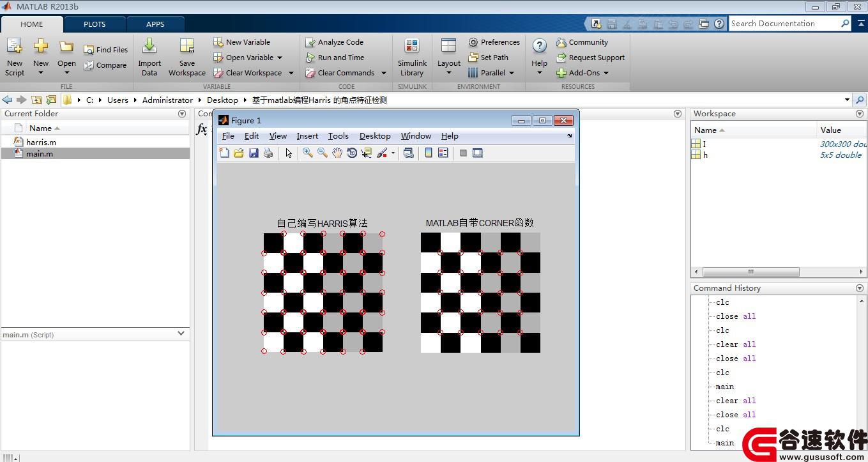Viewport: 868px width, 462px height.
Task: Open Preferences
Action: [494, 42]
